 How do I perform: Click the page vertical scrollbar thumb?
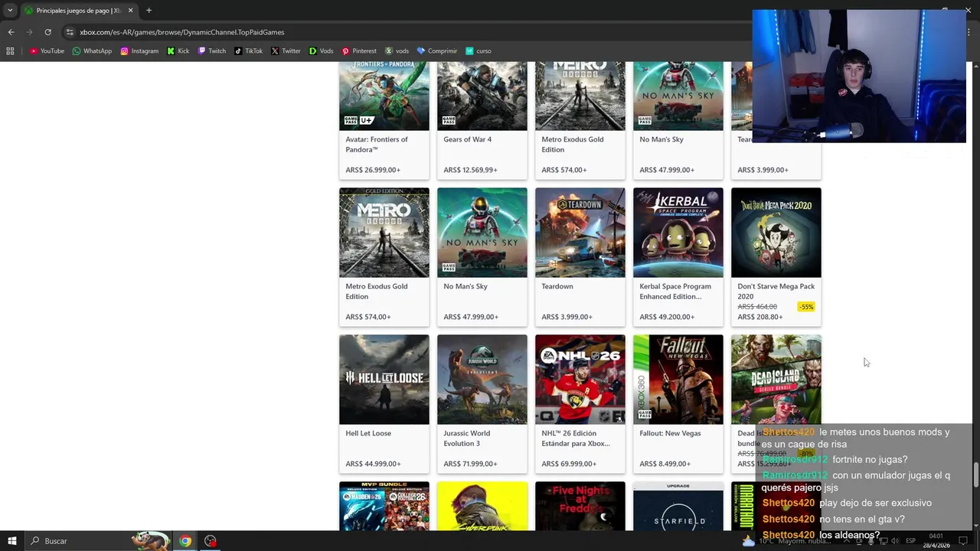tap(975, 474)
